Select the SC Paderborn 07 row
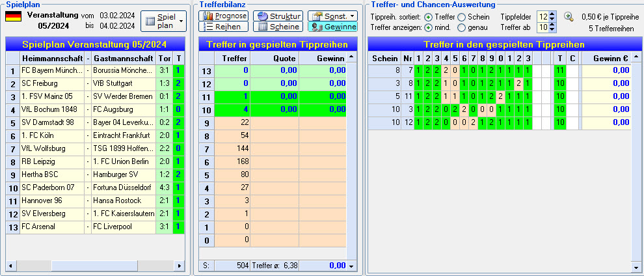This screenshot has height=276, width=644. (x=95, y=187)
